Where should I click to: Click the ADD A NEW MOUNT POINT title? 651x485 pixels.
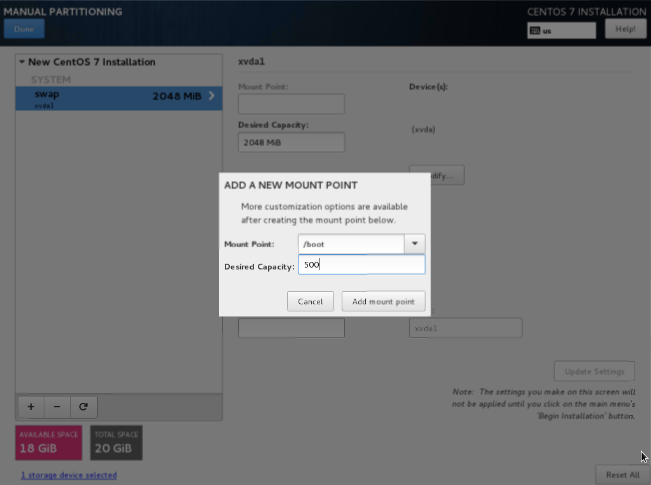291,185
